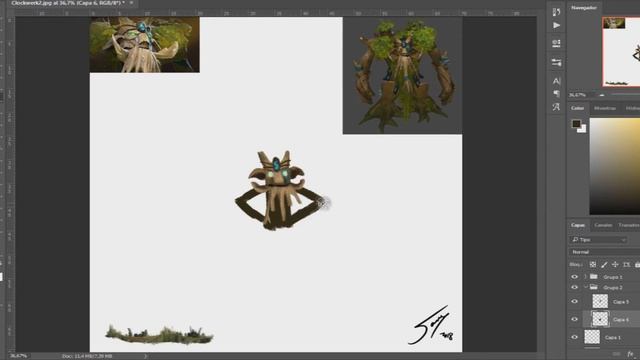Expand the Grupo 1 group
Image resolution: width=640 pixels, height=360 pixels.
(x=585, y=277)
